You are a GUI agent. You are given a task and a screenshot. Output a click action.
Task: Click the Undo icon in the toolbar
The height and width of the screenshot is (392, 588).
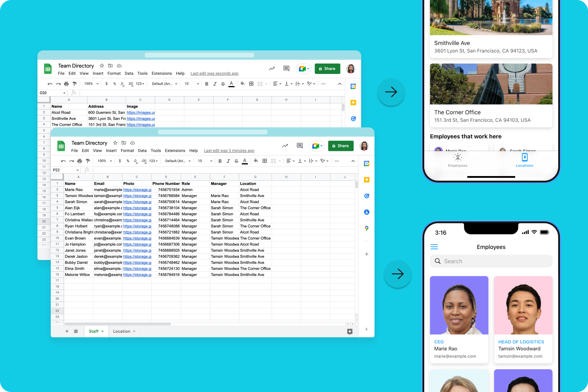click(x=63, y=161)
